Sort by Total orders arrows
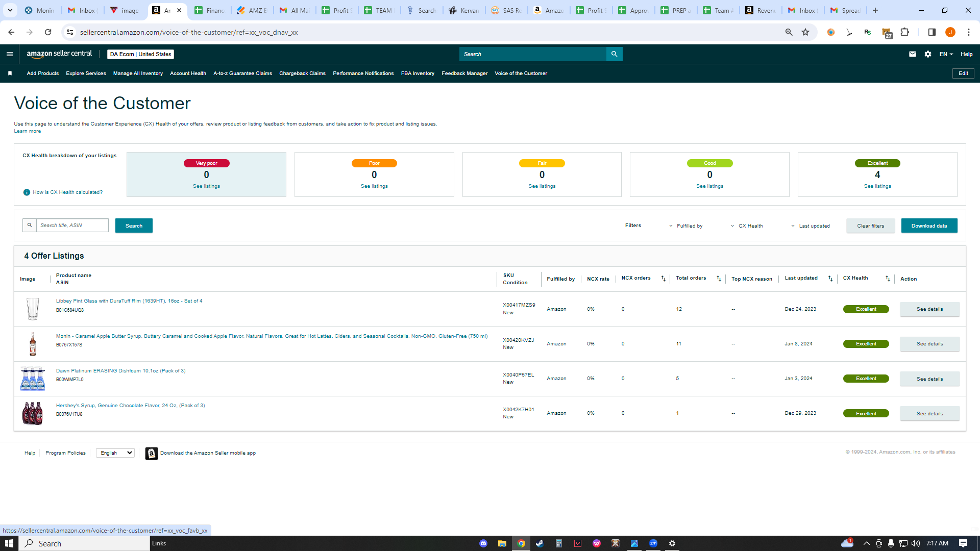Screen dimensions: 980x551 (x=719, y=279)
